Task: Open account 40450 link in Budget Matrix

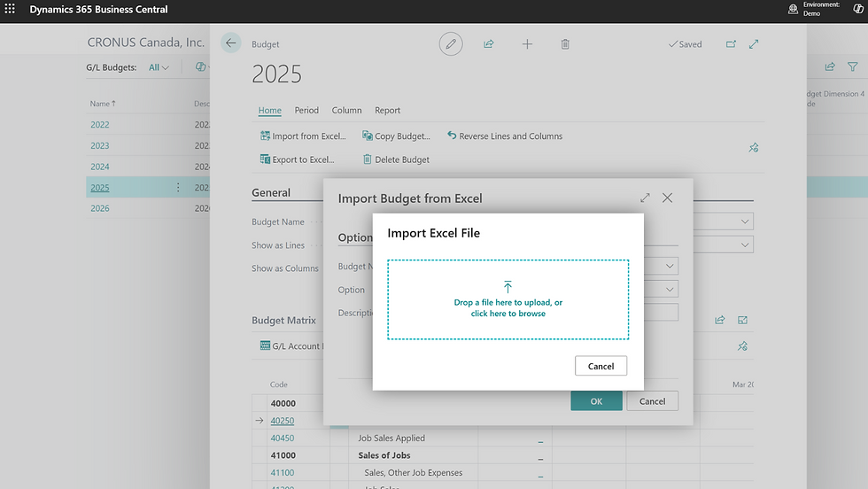Action: [283, 438]
